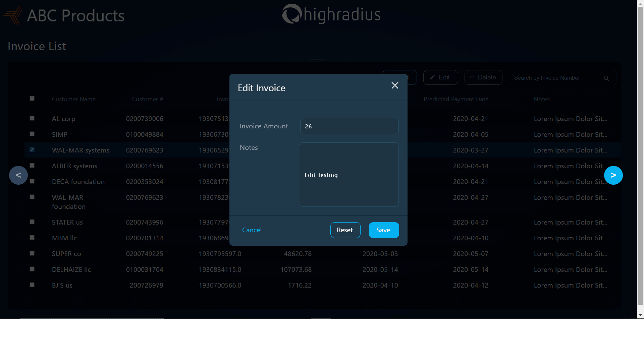Click the Cancel link
644x362 pixels.
tap(252, 230)
